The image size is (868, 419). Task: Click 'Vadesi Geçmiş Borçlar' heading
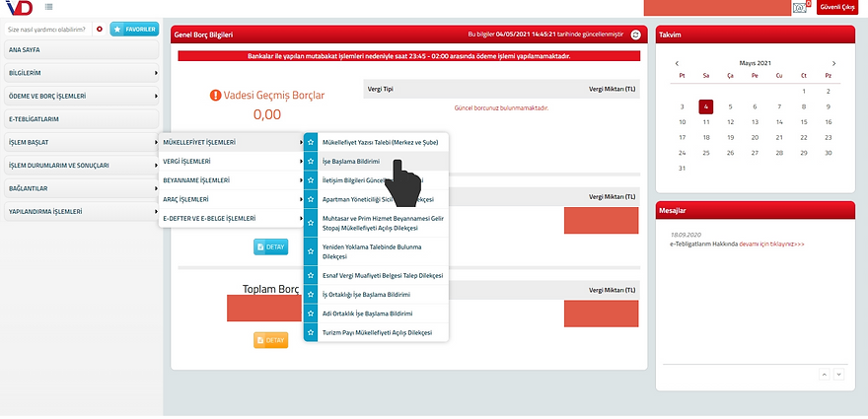click(x=274, y=96)
